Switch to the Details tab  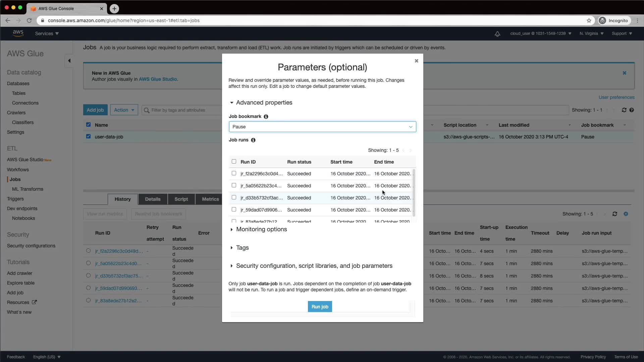click(153, 199)
